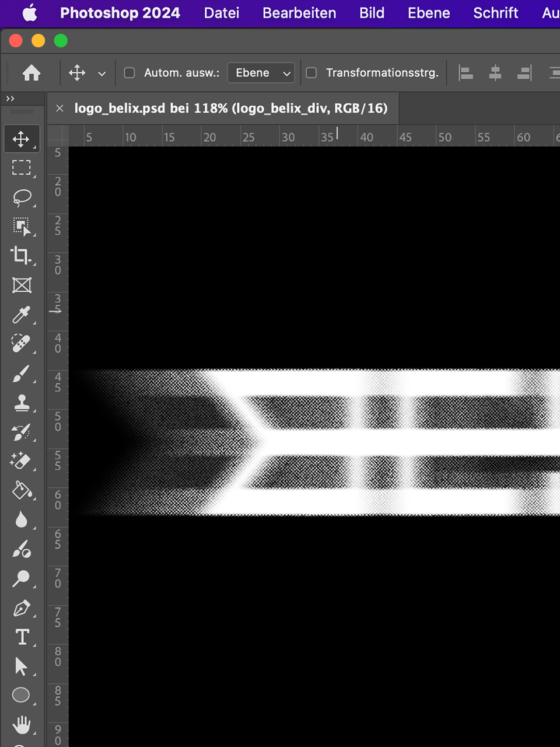
Task: Select the Dodge tool
Action: 22,578
